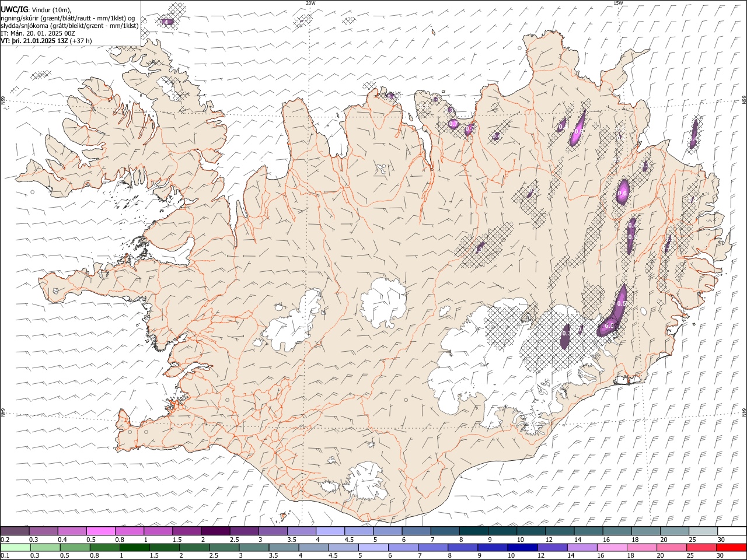Image resolution: width=747 pixels, height=560 pixels.
Task: Select the '25' label under the upper legend
Action: click(692, 540)
